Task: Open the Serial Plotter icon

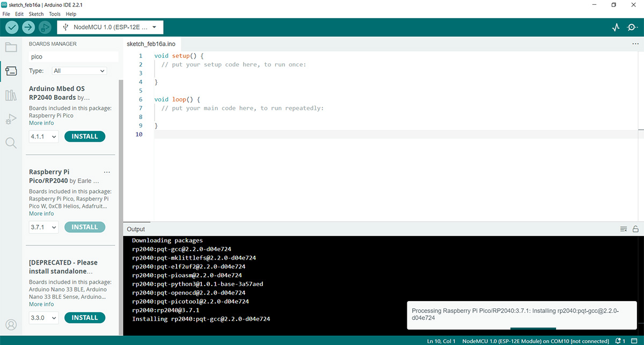Action: point(616,27)
